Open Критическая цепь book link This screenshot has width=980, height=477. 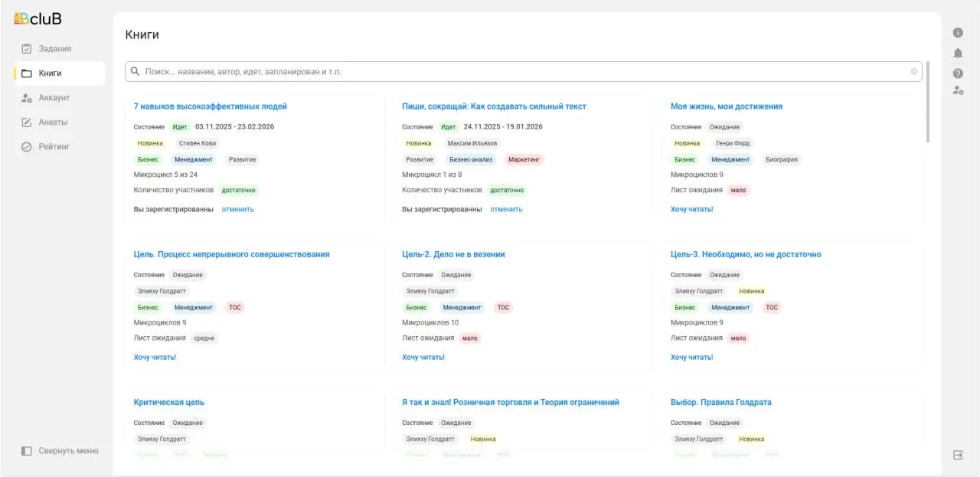tap(168, 402)
